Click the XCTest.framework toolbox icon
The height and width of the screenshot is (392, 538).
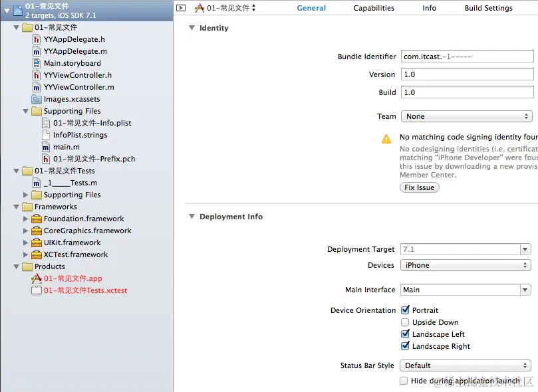pyautogui.click(x=37, y=254)
